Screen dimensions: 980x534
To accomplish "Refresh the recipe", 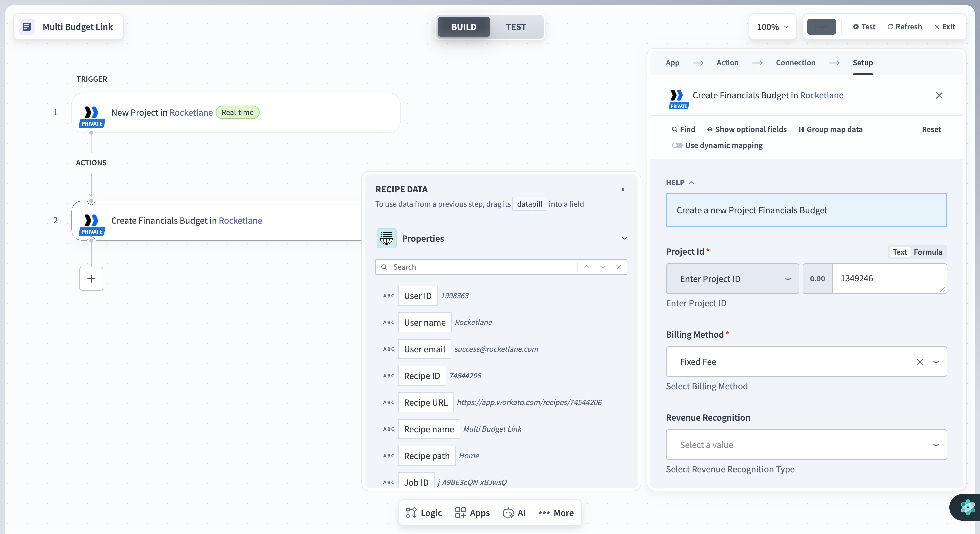I will [904, 27].
